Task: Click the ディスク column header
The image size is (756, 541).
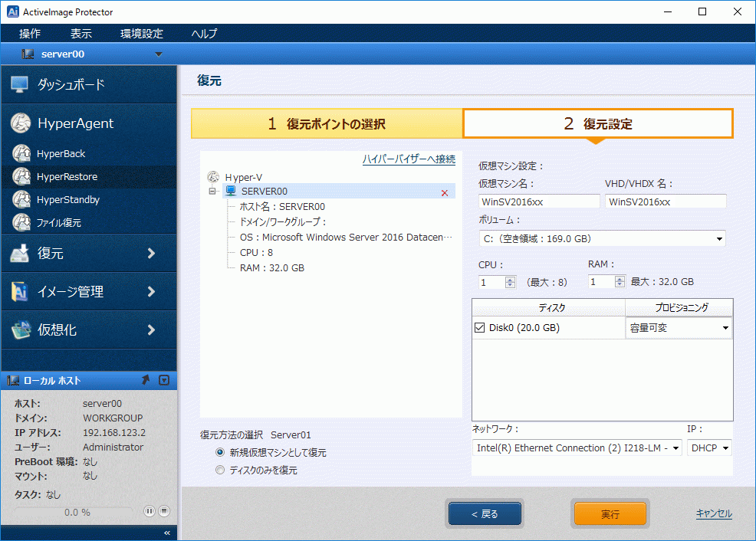Action: pos(549,307)
